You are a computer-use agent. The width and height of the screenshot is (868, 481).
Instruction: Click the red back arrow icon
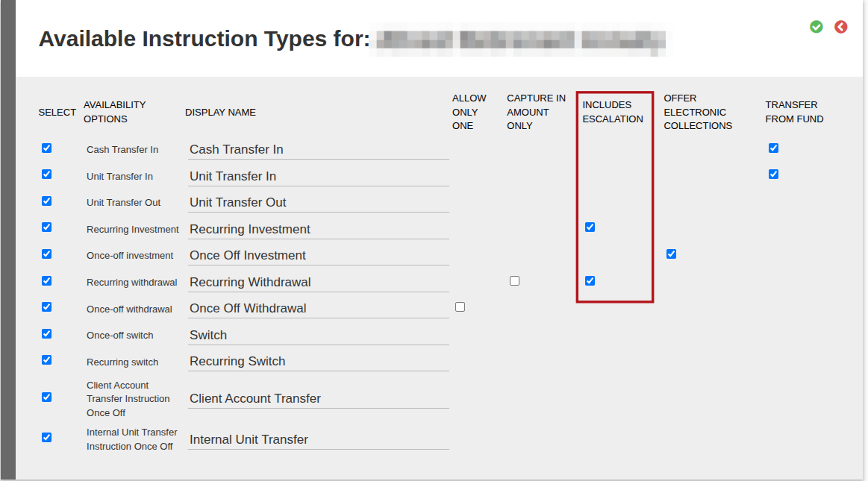coord(841,27)
